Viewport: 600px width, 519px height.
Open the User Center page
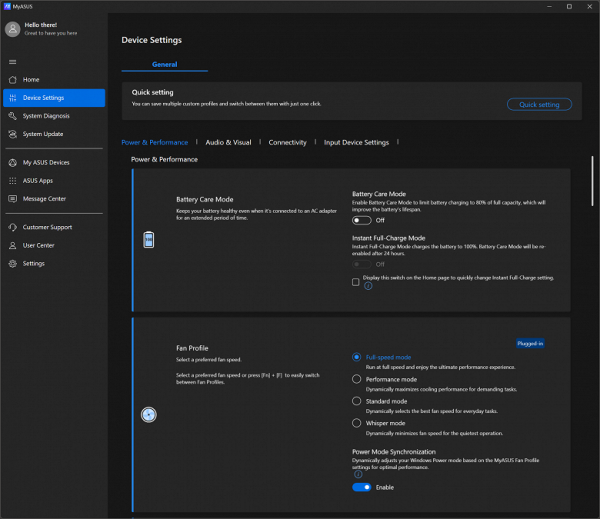(38, 245)
